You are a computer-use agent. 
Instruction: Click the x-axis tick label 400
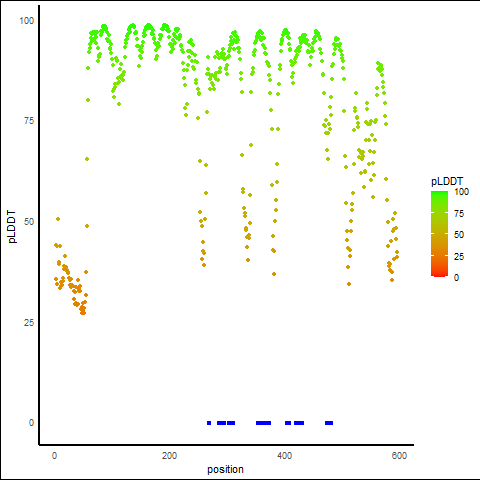[284, 455]
